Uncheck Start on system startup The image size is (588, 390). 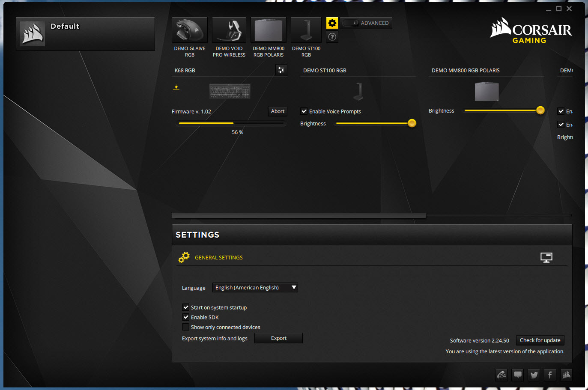point(186,307)
